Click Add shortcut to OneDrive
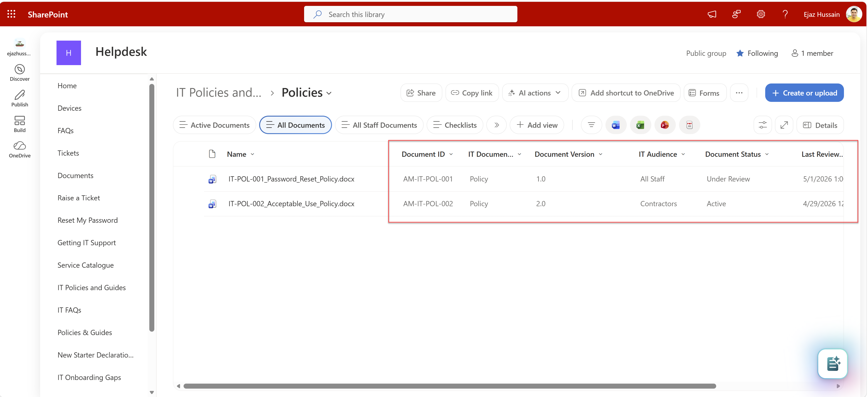The width and height of the screenshot is (868, 397). 626,93
